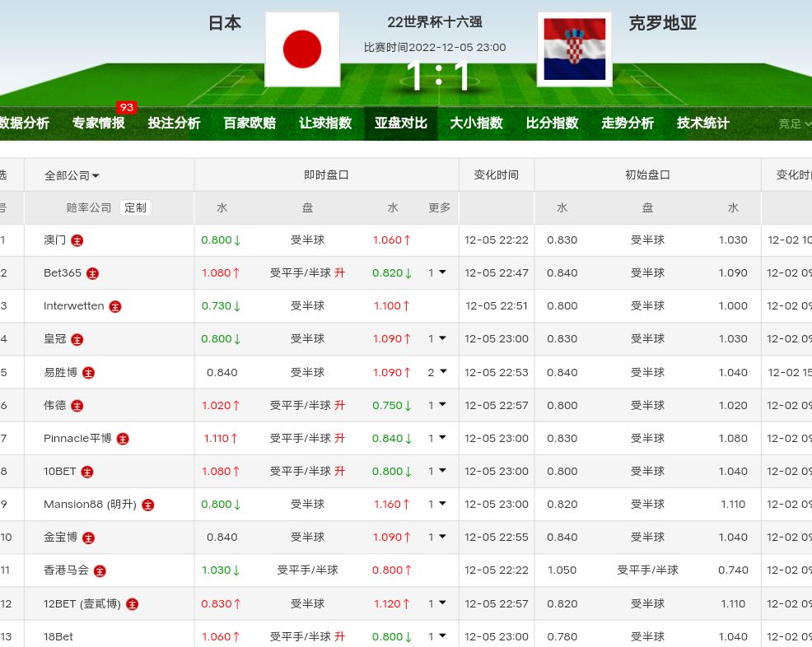Click the 主 icon next to Bet365
Viewport: 812px width, 647px height.
click(x=93, y=273)
